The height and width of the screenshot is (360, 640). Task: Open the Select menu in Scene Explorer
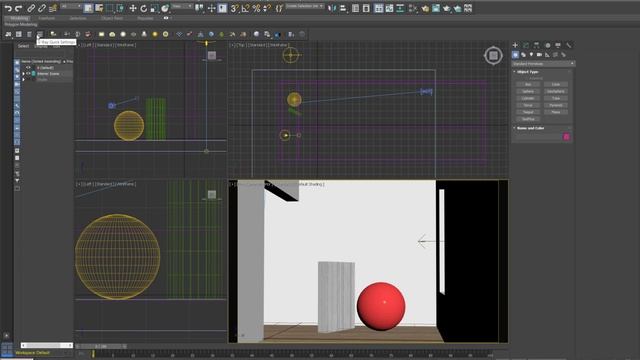click(x=23, y=46)
